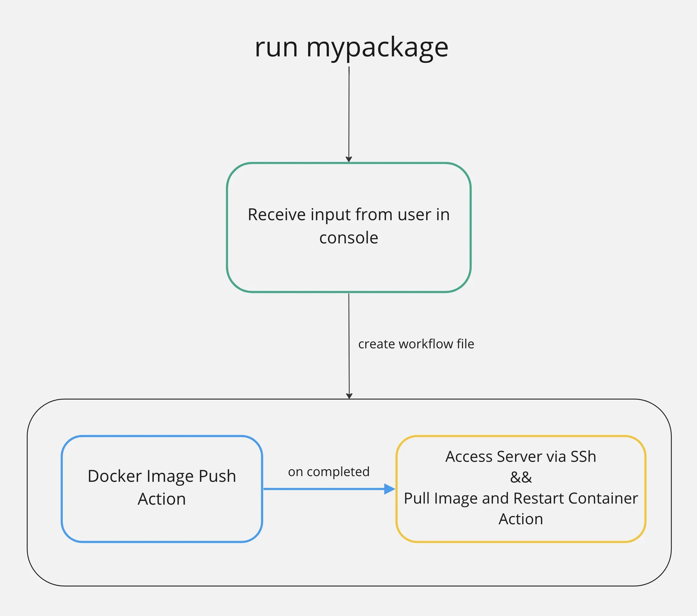Click the "&&" symbol in the yellow box
The width and height of the screenshot is (697, 616).
click(520, 478)
